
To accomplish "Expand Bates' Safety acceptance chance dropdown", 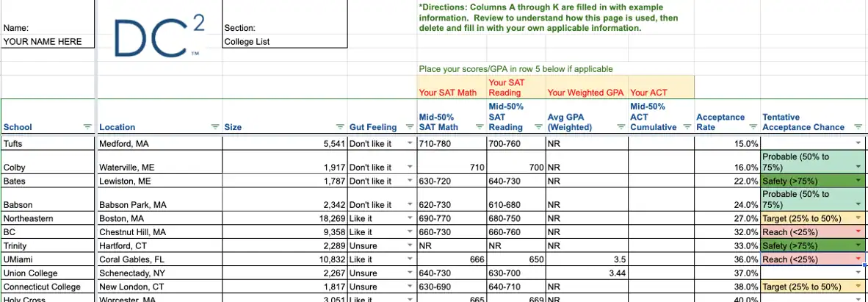I will 858,181.
